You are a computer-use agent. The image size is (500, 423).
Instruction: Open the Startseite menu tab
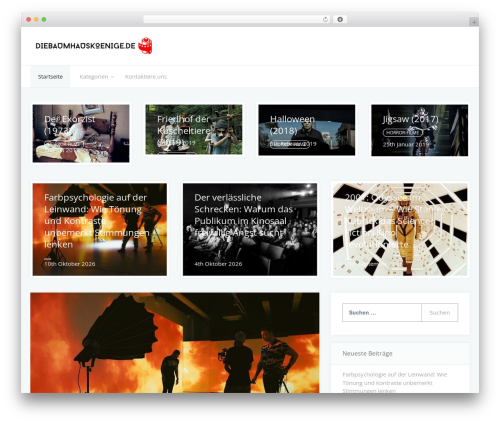[x=50, y=77]
